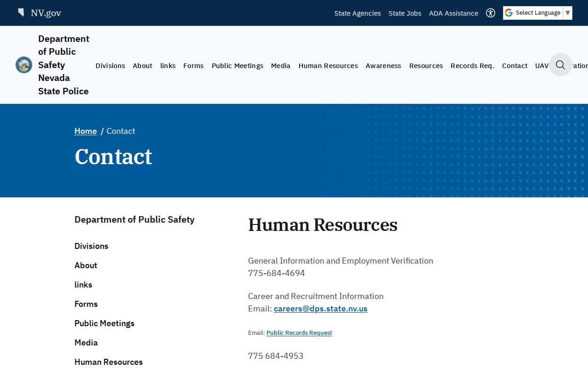Click the Home breadcrumb link
The height and width of the screenshot is (368, 588).
pos(85,131)
